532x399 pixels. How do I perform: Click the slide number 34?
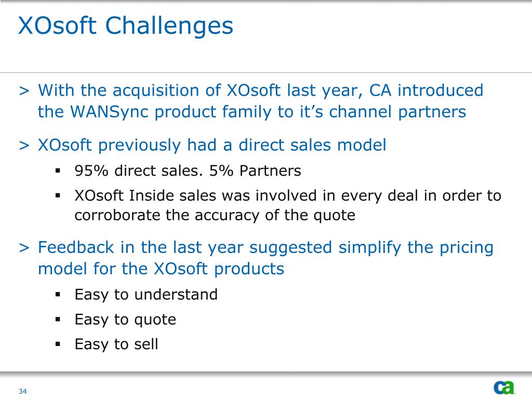[23, 391]
